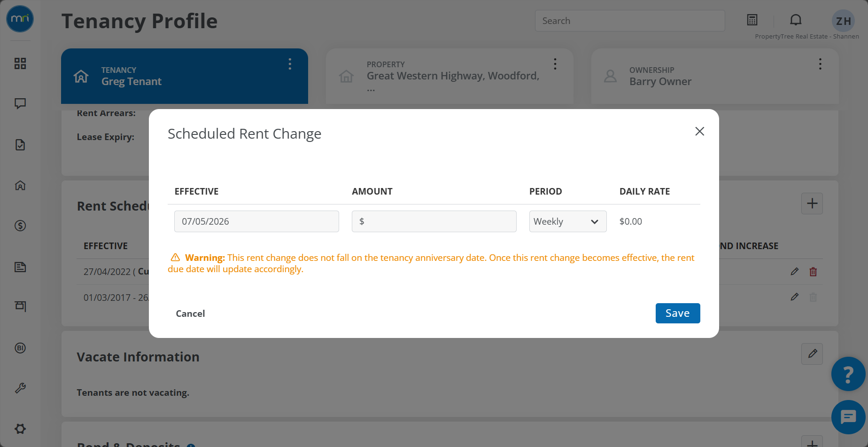Open the messages speech-bubble sidebar icon

20,103
